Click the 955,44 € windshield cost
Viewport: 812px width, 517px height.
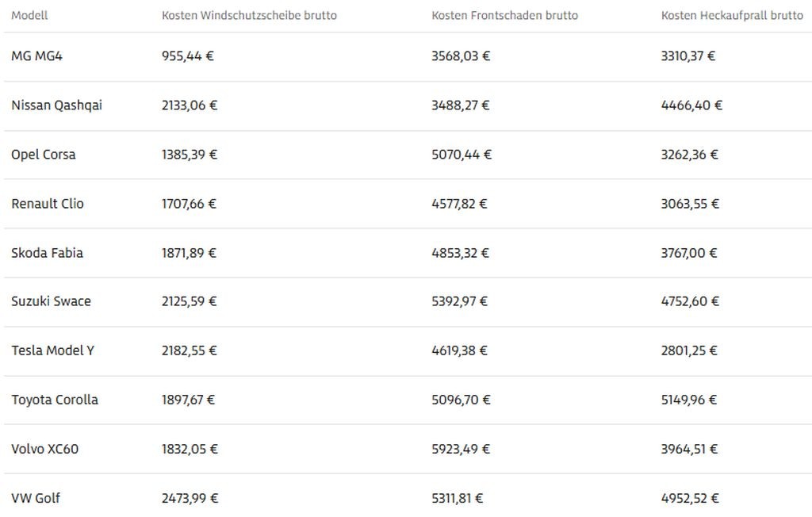point(188,56)
